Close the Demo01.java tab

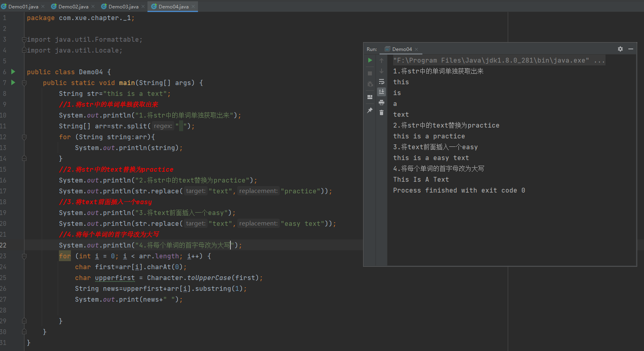[x=43, y=6]
